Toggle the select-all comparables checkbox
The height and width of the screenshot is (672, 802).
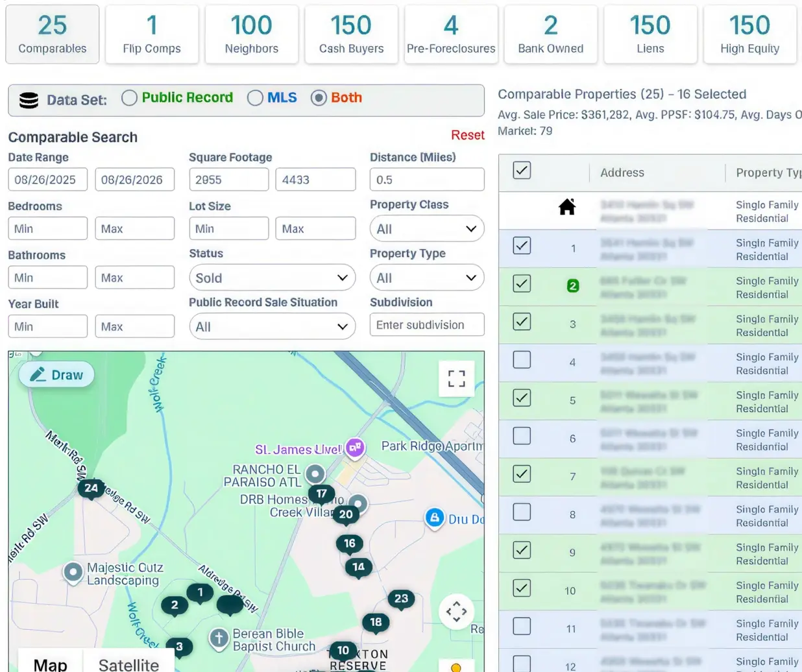point(522,171)
